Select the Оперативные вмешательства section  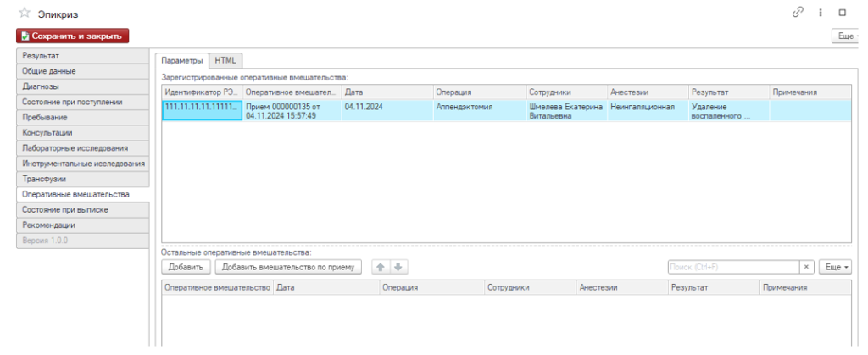click(x=83, y=195)
